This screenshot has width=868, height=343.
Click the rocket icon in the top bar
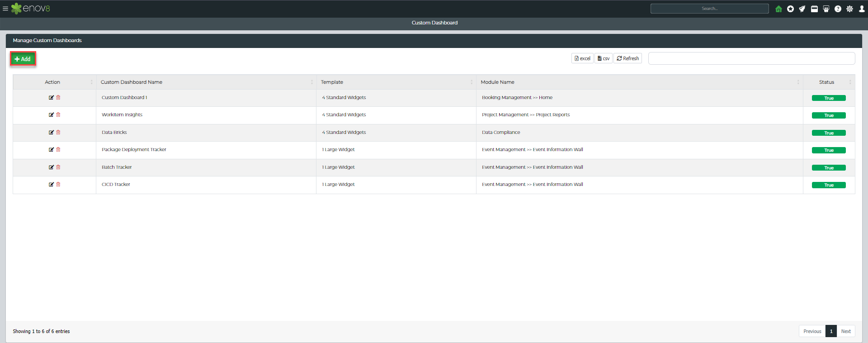[802, 9]
